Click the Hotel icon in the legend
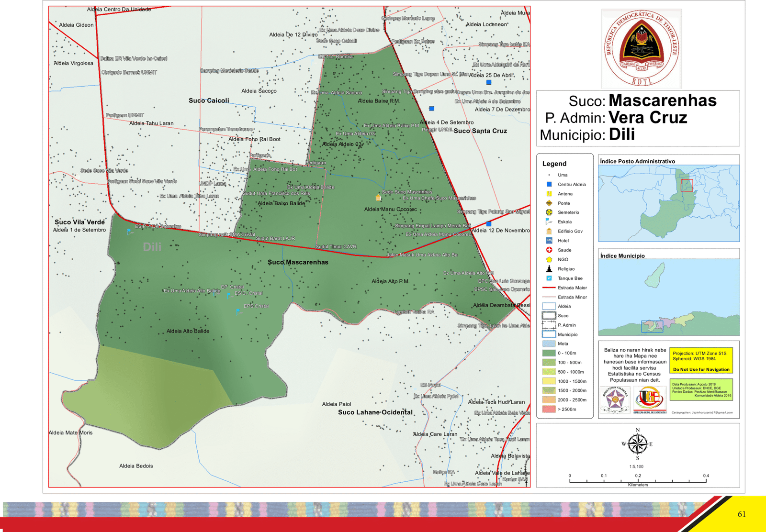This screenshot has width=766, height=532. [x=549, y=241]
